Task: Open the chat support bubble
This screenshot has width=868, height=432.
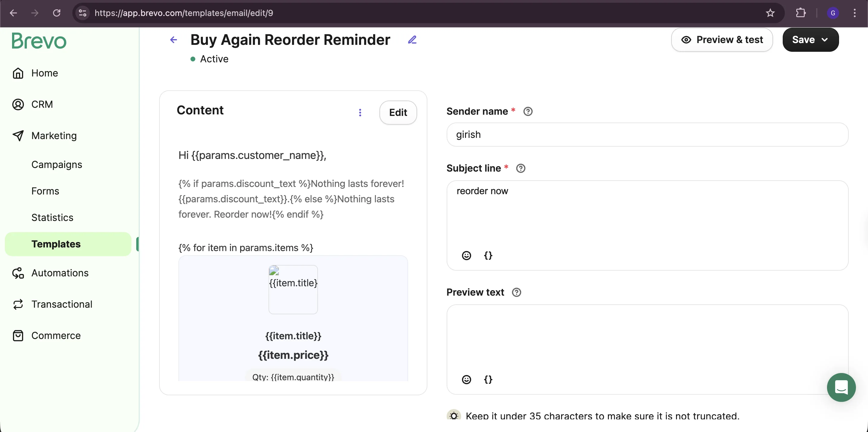Action: (841, 387)
